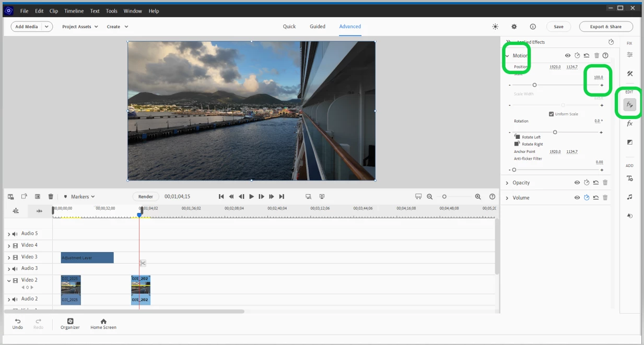The height and width of the screenshot is (345, 644).
Task: Click the info icon near Save
Action: (x=533, y=27)
